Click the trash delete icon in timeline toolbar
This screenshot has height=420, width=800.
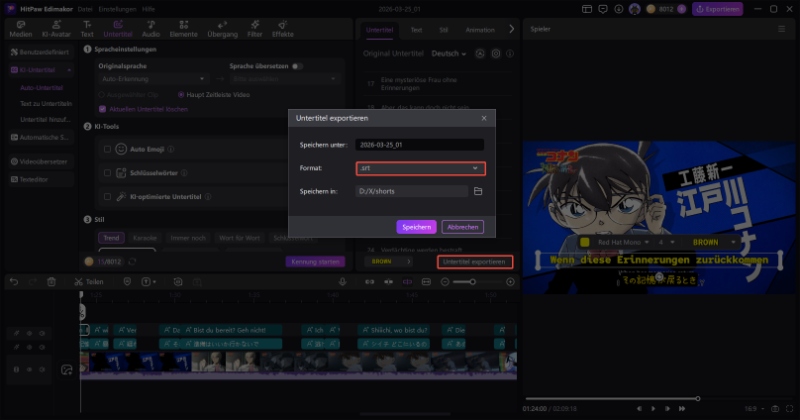pos(51,282)
